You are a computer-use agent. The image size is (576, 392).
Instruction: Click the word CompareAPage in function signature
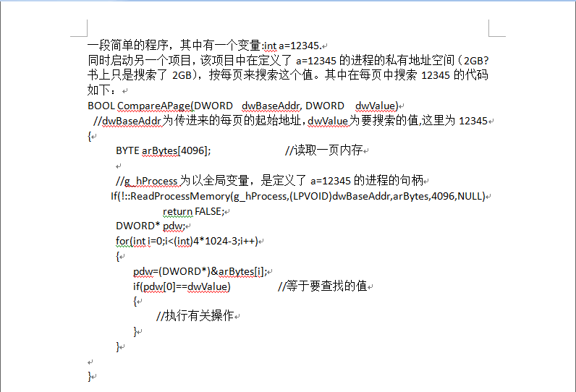click(x=156, y=106)
